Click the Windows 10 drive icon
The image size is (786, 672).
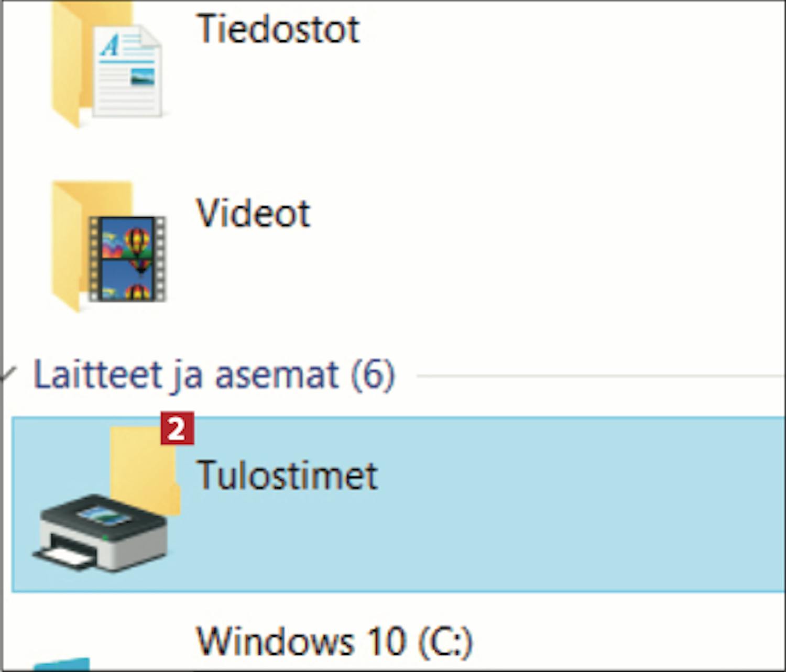point(63,664)
